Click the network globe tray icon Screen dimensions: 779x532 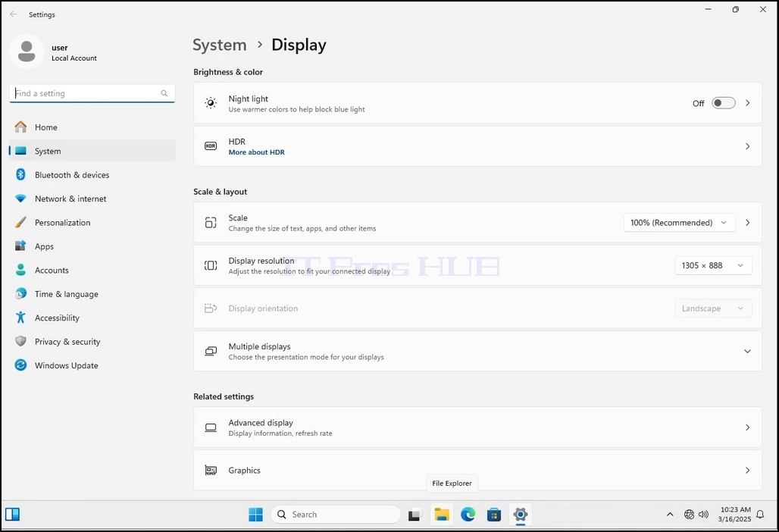pyautogui.click(x=689, y=515)
